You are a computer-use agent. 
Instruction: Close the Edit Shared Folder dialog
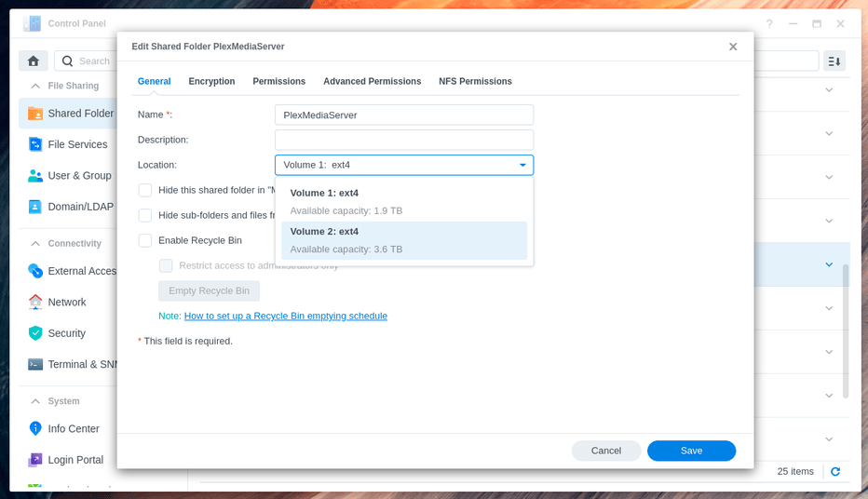pyautogui.click(x=733, y=47)
